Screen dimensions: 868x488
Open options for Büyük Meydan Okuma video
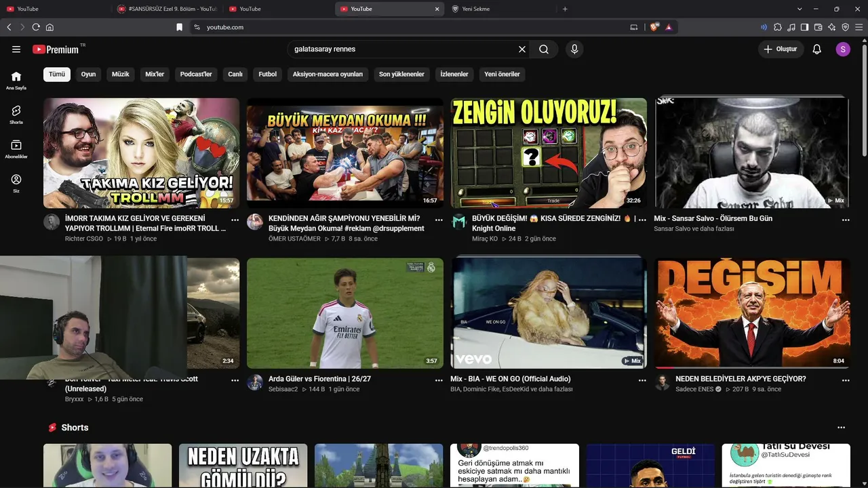(x=439, y=220)
